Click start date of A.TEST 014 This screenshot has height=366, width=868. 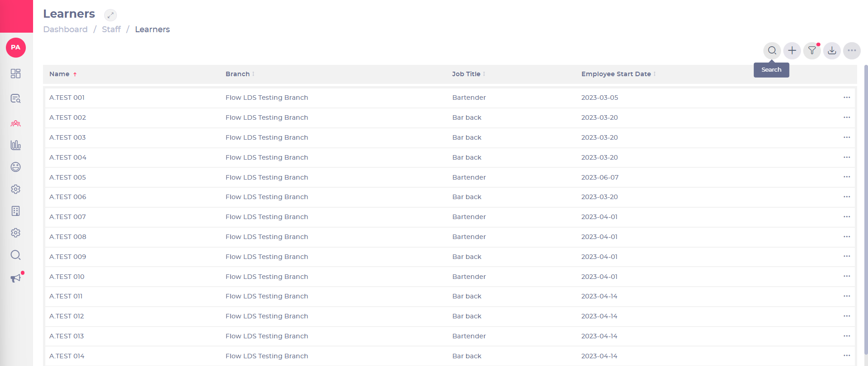pos(599,356)
